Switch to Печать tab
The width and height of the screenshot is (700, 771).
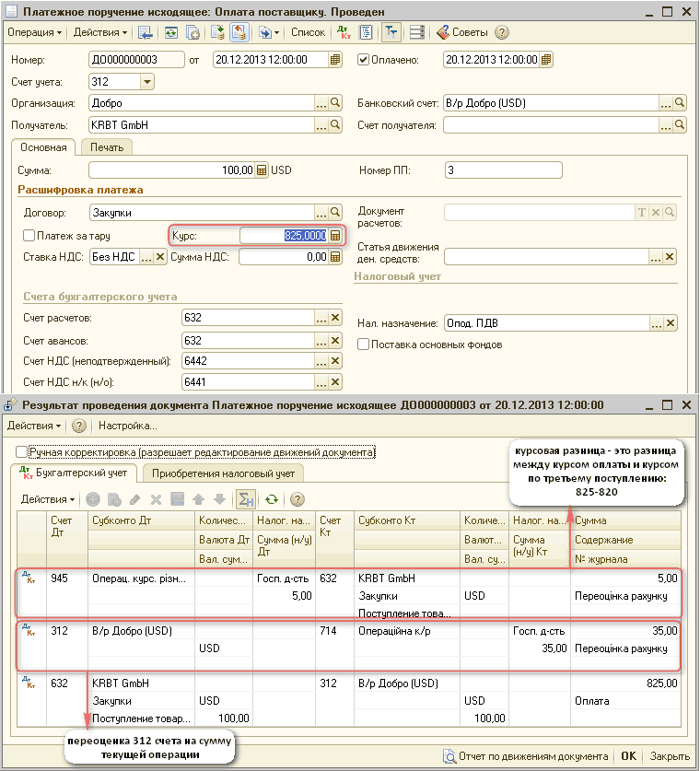tap(107, 147)
